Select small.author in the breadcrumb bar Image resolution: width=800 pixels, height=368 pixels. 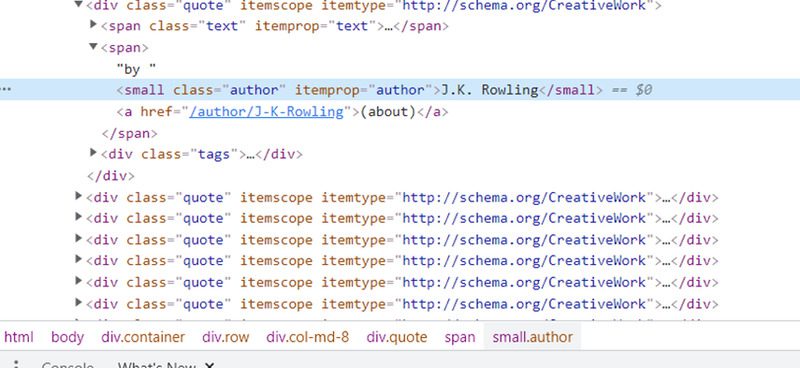tap(533, 337)
